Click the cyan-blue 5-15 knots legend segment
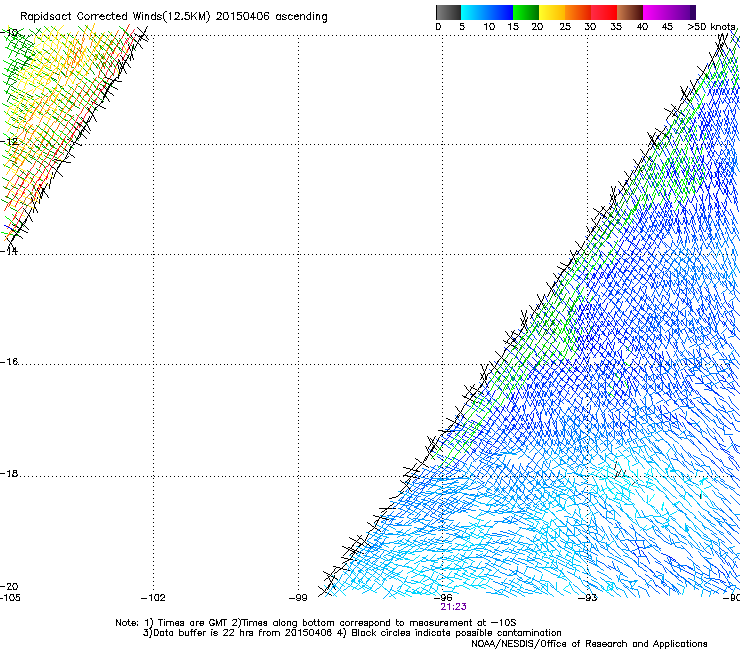 487,12
